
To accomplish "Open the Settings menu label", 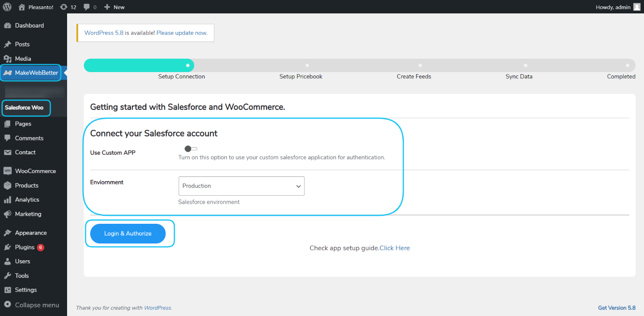I will [x=26, y=290].
